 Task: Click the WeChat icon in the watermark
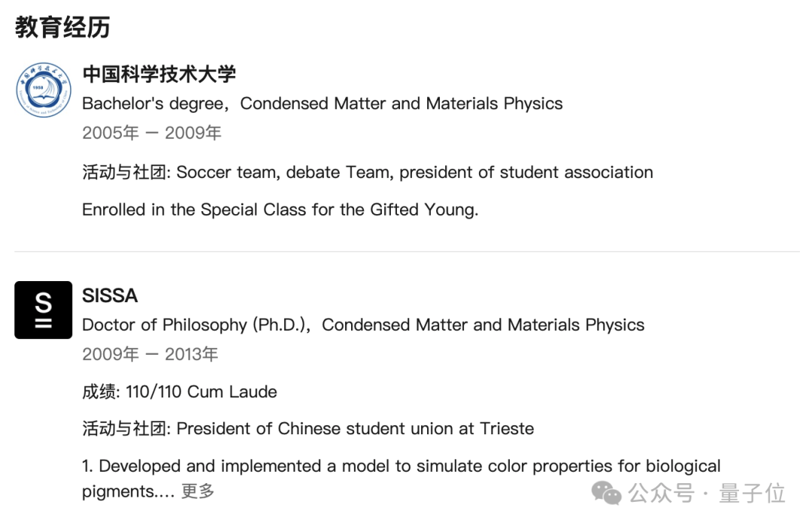[x=607, y=493]
